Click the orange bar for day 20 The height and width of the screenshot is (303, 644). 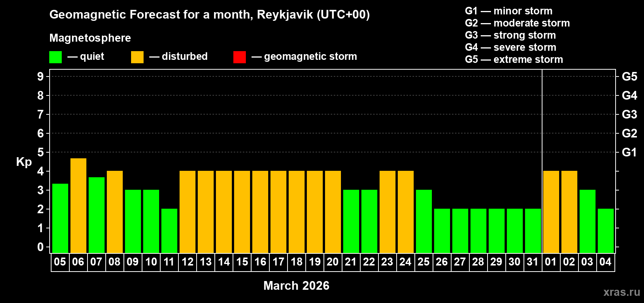(333, 212)
